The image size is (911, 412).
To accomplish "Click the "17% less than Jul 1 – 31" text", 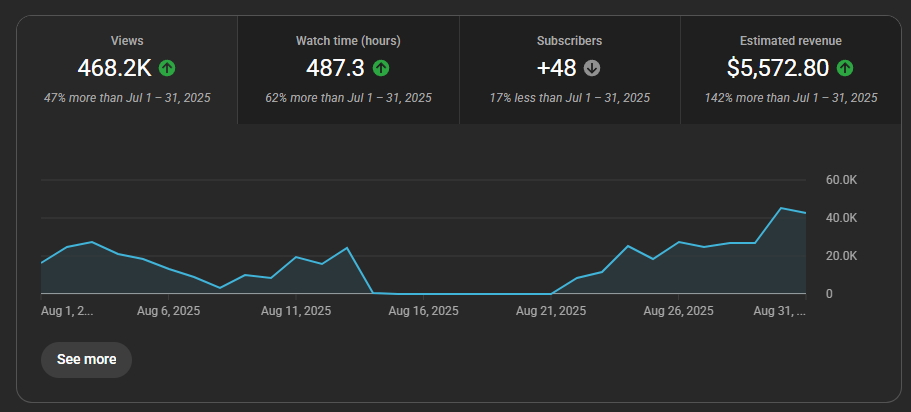I will click(569, 98).
